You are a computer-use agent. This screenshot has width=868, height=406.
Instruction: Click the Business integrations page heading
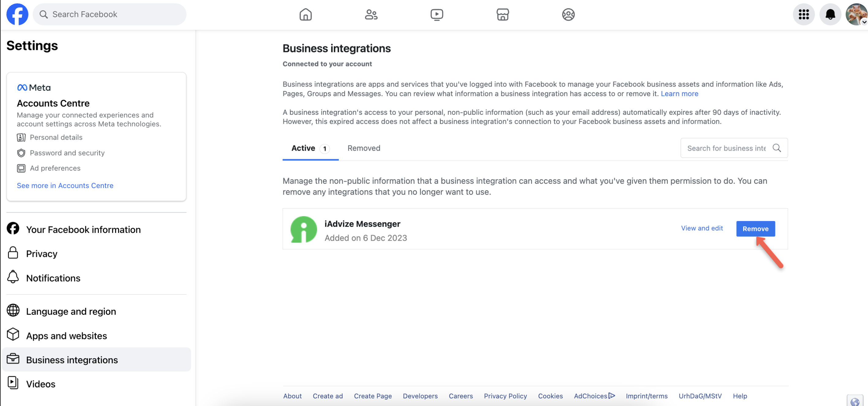[337, 48]
